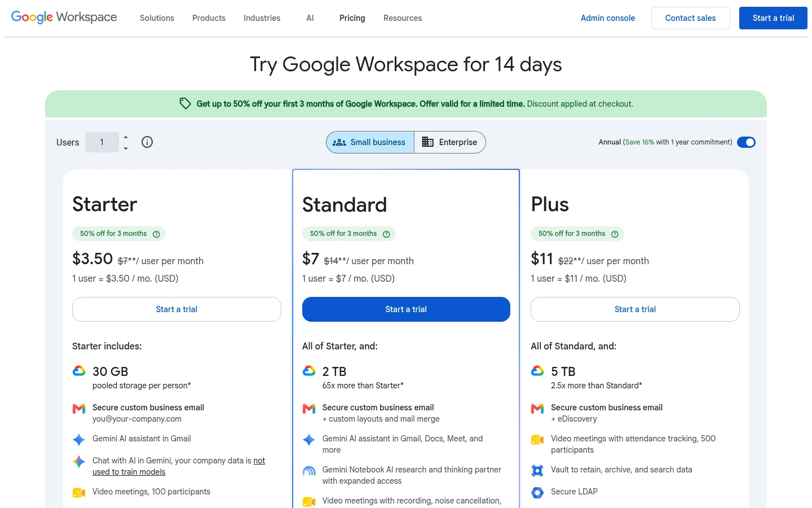Open the Admin console link
Viewport: 812px width, 508px height.
(x=608, y=18)
